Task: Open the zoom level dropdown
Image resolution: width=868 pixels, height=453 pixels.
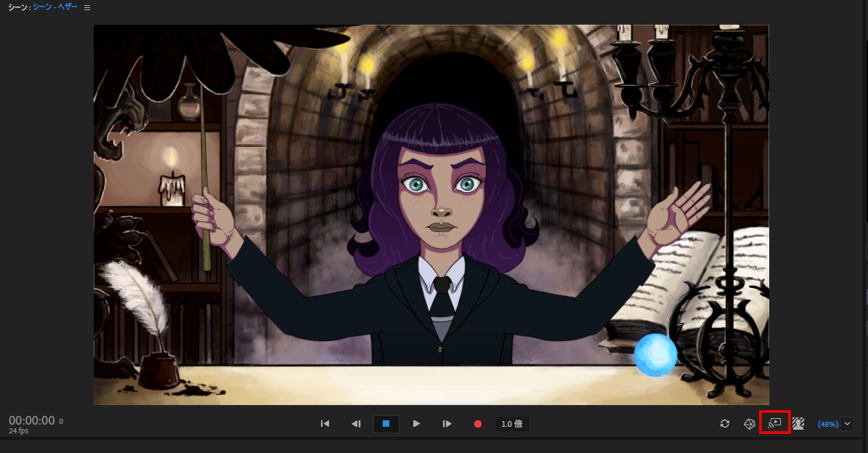Action: (846, 423)
